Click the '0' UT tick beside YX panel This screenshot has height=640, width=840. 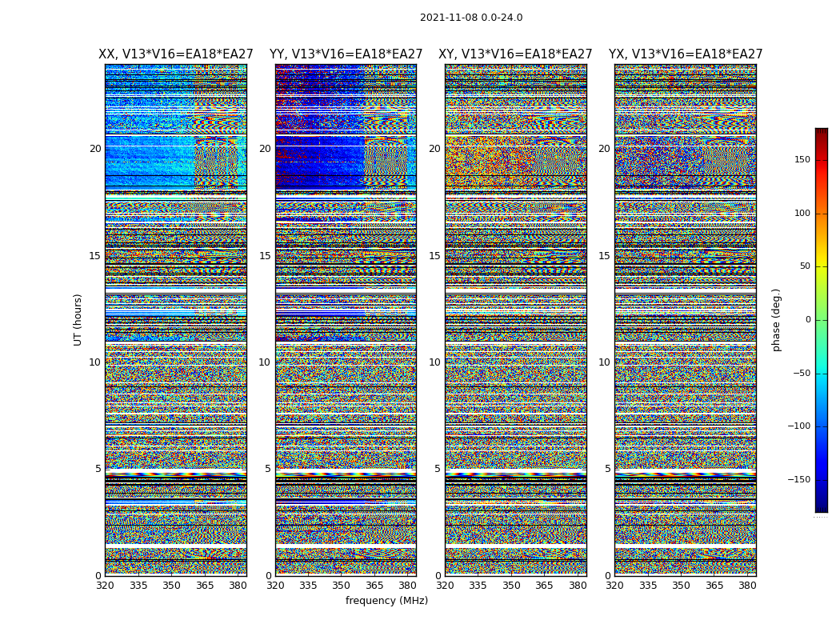(x=607, y=576)
